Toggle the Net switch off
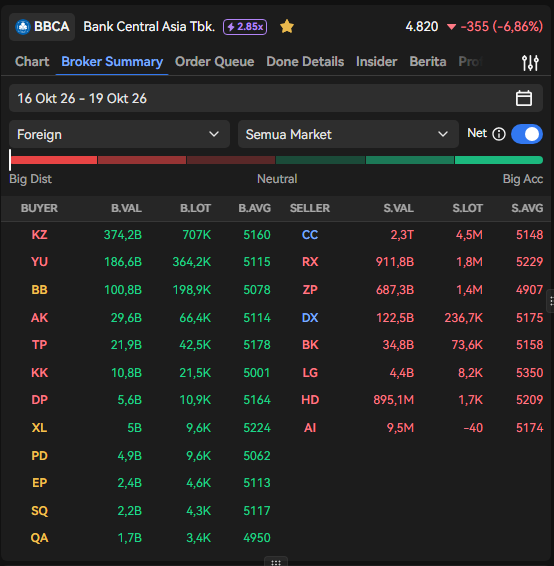The height and width of the screenshot is (566, 554). tap(527, 134)
